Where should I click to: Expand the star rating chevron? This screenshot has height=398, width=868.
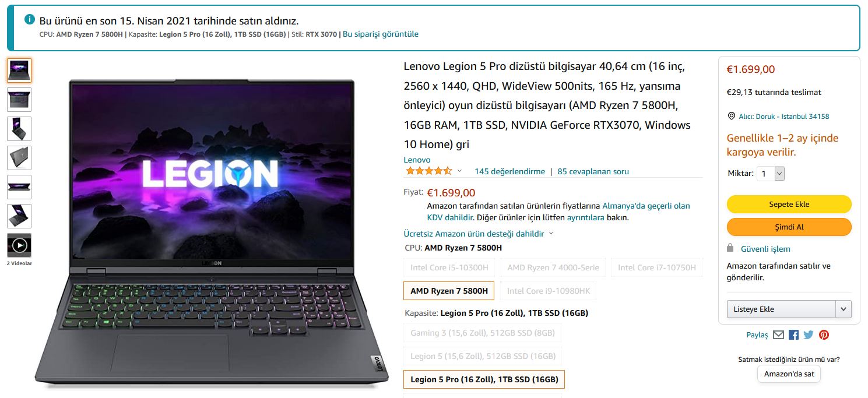tap(459, 171)
